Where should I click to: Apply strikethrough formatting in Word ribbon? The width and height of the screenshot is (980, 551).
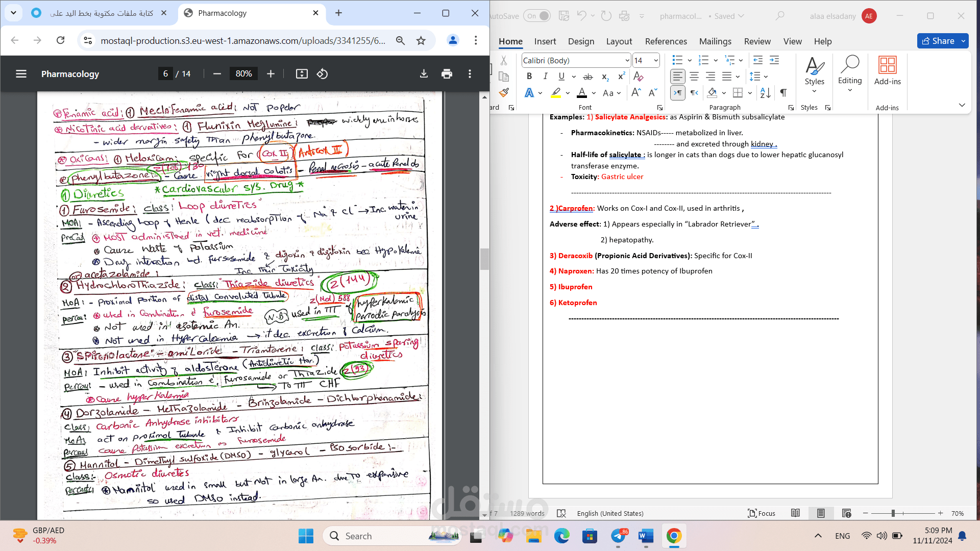point(588,77)
